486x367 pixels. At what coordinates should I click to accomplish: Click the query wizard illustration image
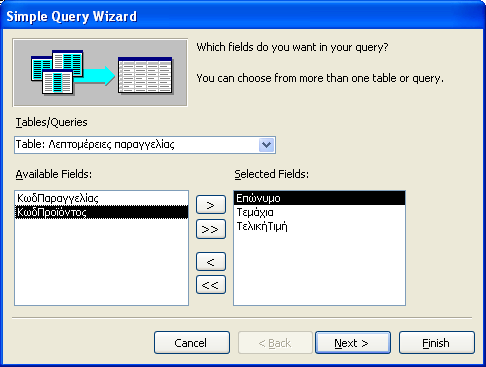click(x=100, y=72)
